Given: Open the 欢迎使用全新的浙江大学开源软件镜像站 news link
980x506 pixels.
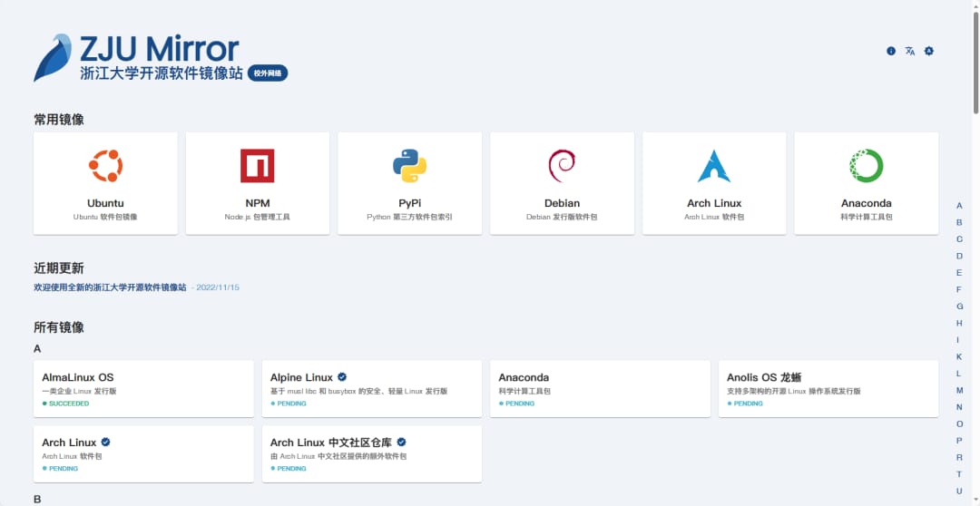Looking at the screenshot, I should (x=110, y=287).
